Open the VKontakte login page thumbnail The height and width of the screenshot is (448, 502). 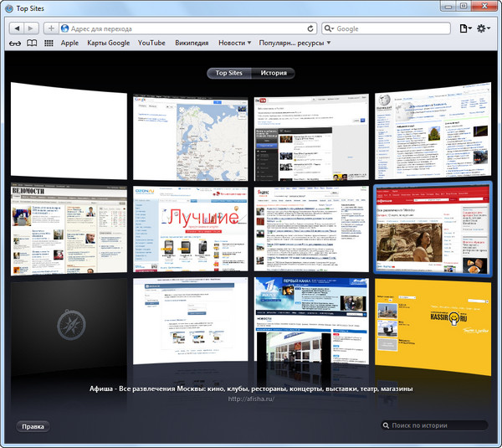click(x=191, y=321)
